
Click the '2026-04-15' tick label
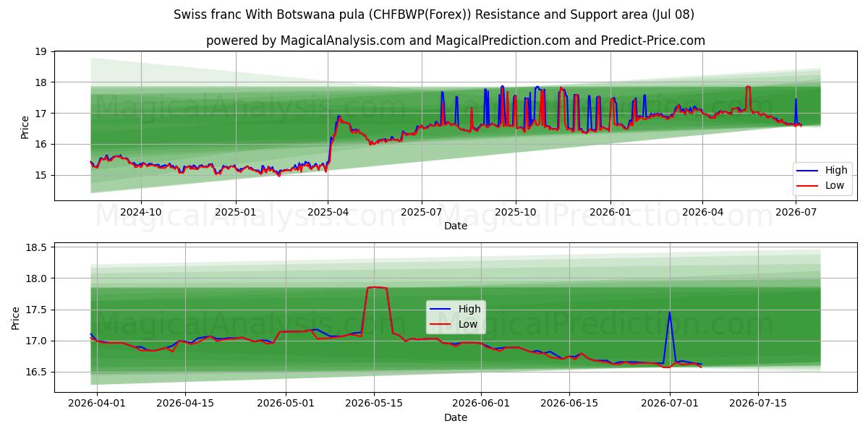click(185, 404)
